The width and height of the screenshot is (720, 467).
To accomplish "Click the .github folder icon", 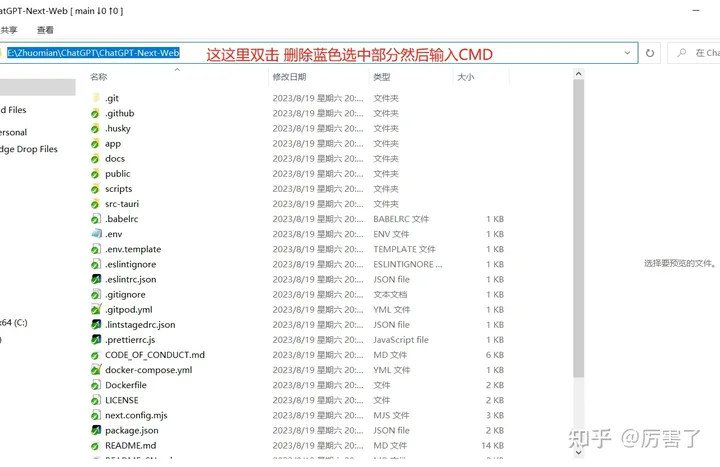I will click(x=96, y=113).
